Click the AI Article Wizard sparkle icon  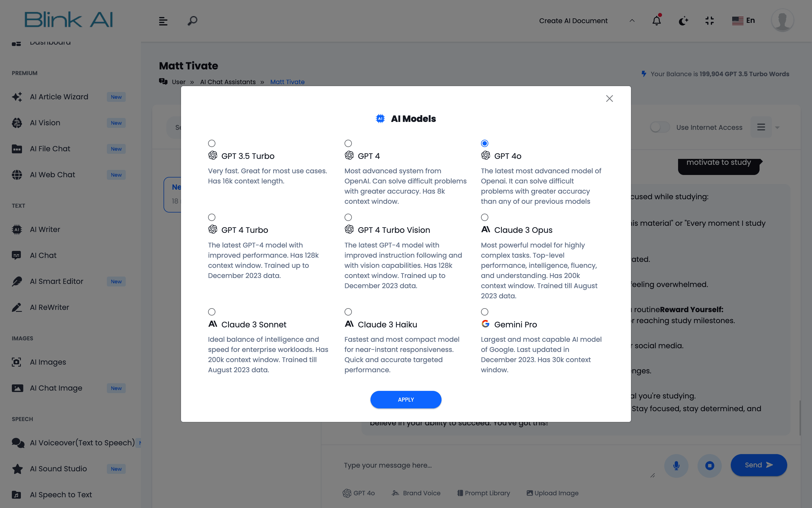[17, 97]
